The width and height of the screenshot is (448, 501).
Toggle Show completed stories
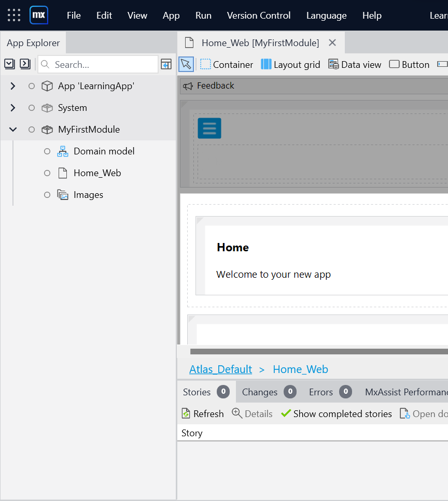336,413
